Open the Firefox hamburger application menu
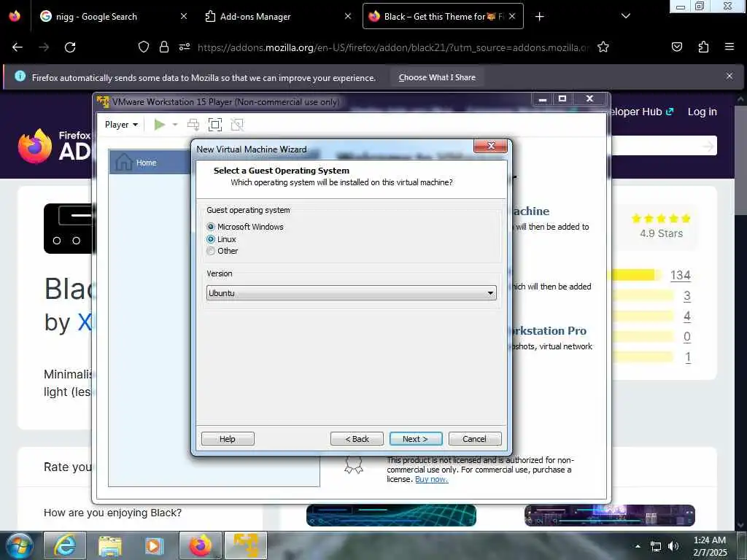This screenshot has height=560, width=747. 729,47
